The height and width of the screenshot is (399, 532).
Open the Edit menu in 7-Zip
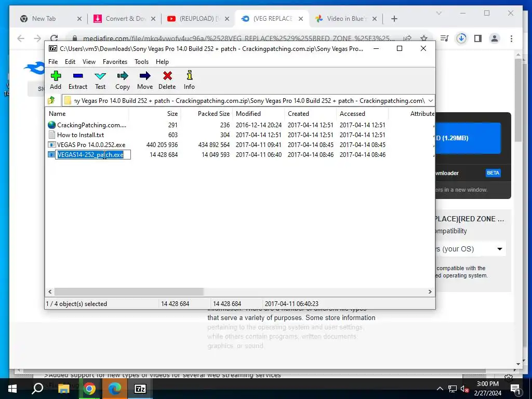[70, 62]
